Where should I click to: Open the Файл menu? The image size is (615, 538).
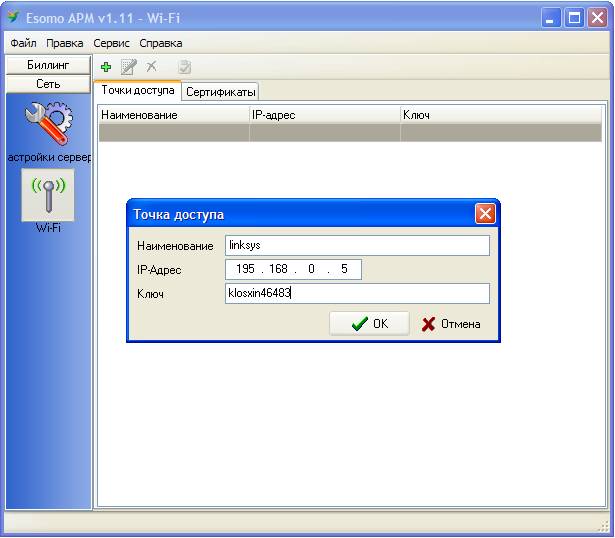[23, 43]
